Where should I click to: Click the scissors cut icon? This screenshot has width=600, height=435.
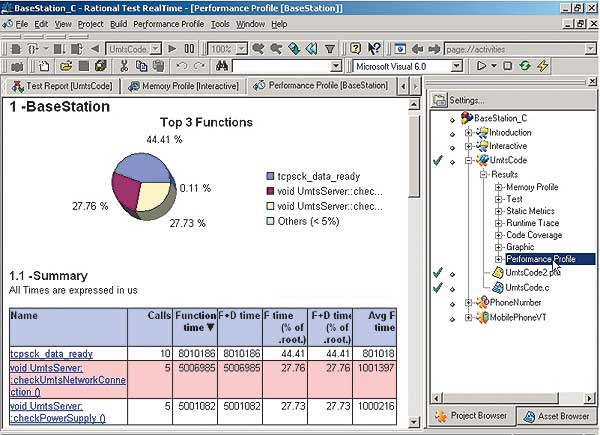[x=124, y=66]
